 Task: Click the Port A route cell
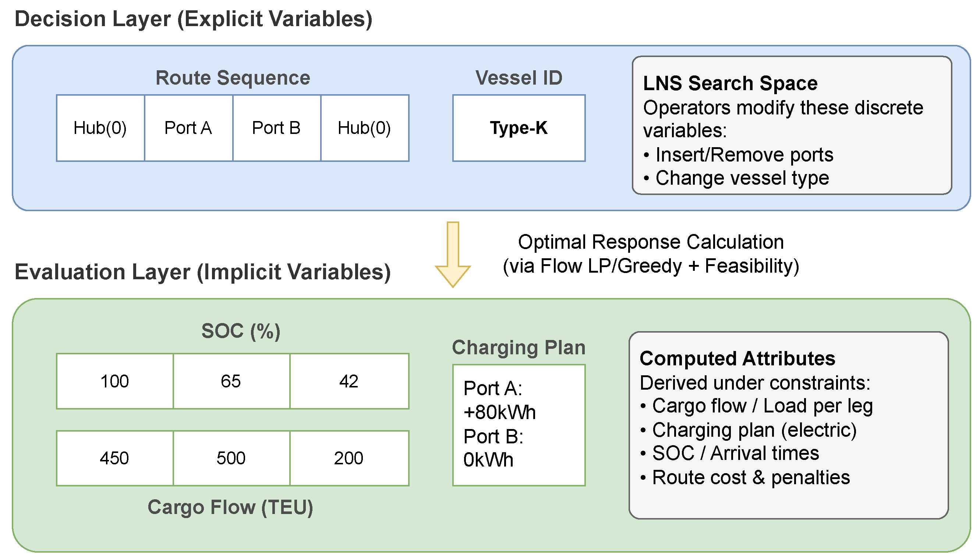pyautogui.click(x=188, y=128)
